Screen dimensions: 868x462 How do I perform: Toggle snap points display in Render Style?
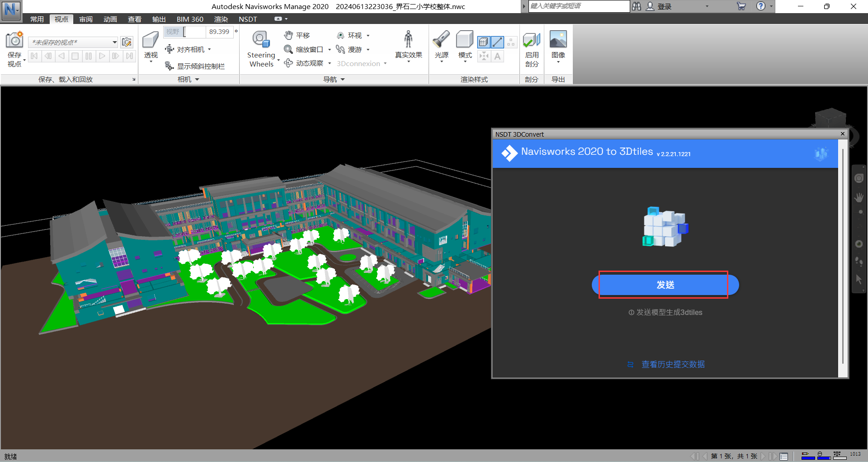click(x=484, y=57)
